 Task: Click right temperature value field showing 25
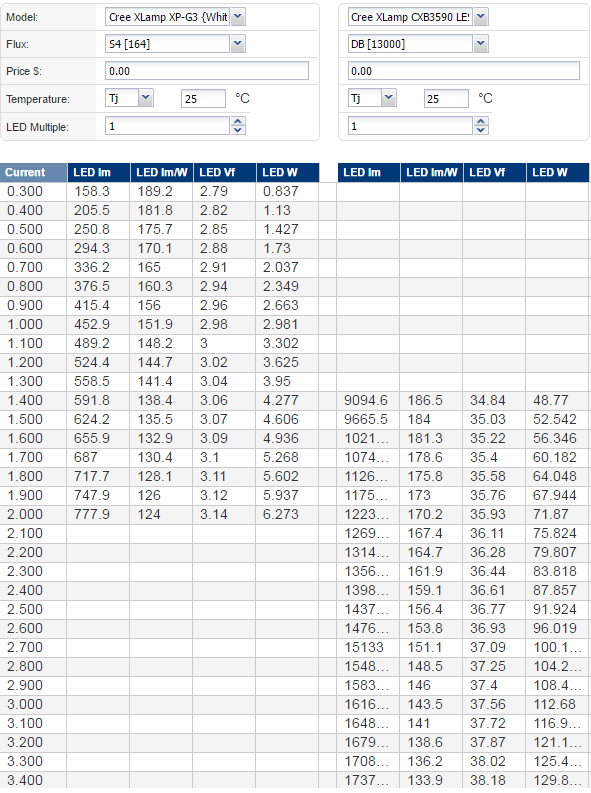coord(446,99)
